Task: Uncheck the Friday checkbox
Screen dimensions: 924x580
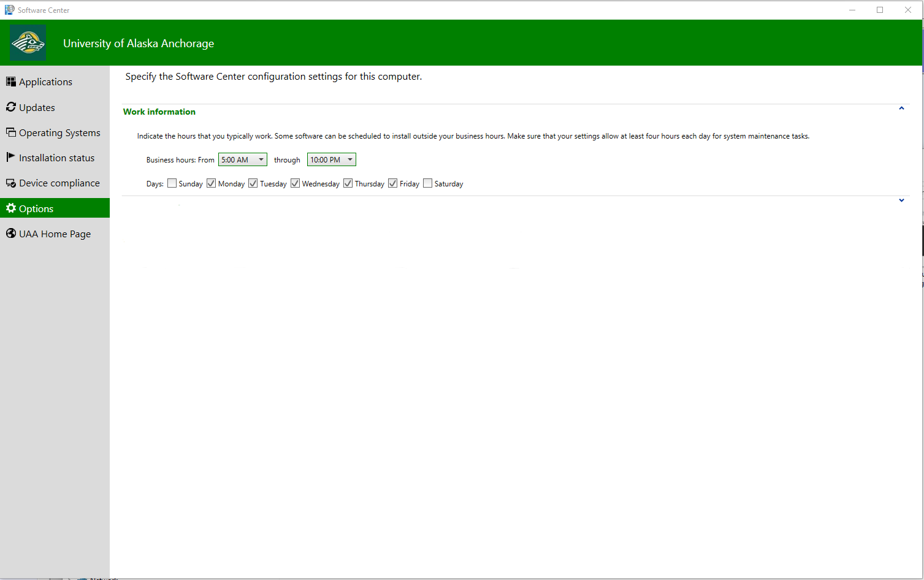Action: (393, 183)
